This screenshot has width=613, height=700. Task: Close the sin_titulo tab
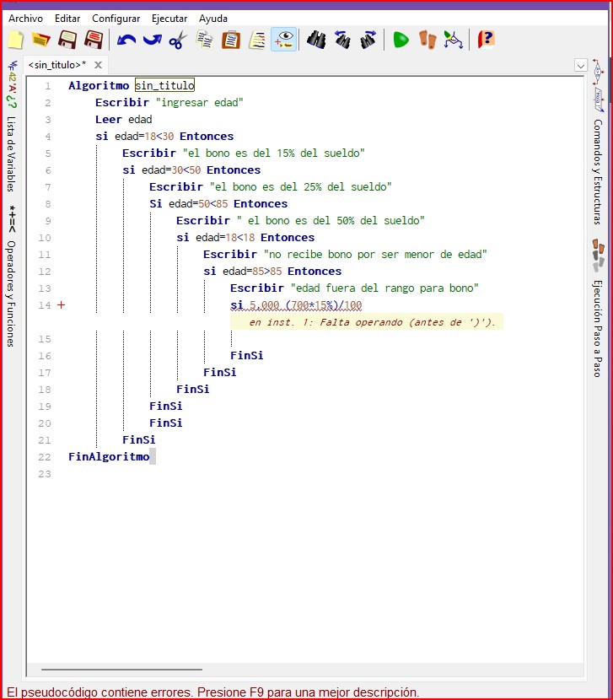pyautogui.click(x=98, y=65)
